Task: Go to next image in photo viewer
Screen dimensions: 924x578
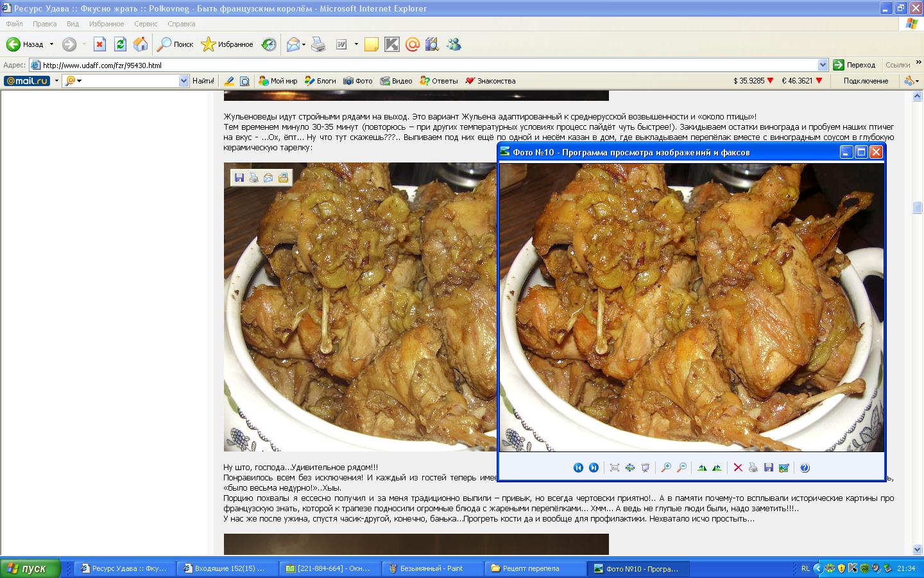Action: [594, 468]
